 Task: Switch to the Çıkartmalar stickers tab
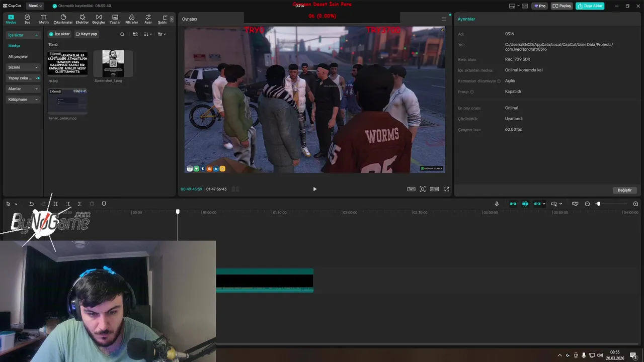(63, 19)
